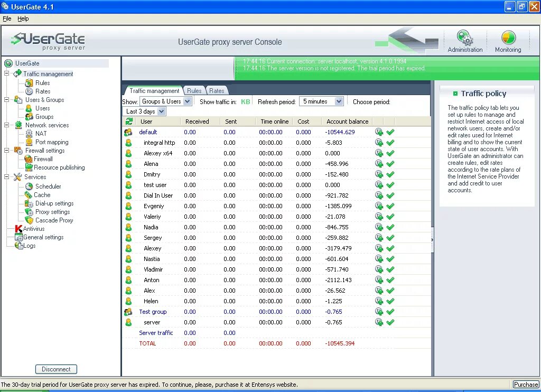Toggle green checkmark for Valeriy
541x392 pixels.
pyautogui.click(x=390, y=217)
